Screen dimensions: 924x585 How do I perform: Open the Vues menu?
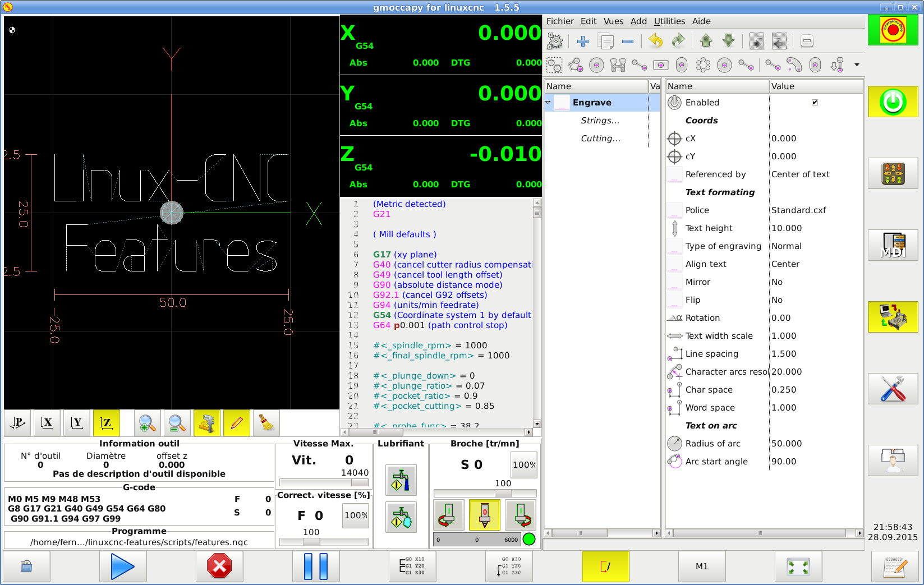613,21
